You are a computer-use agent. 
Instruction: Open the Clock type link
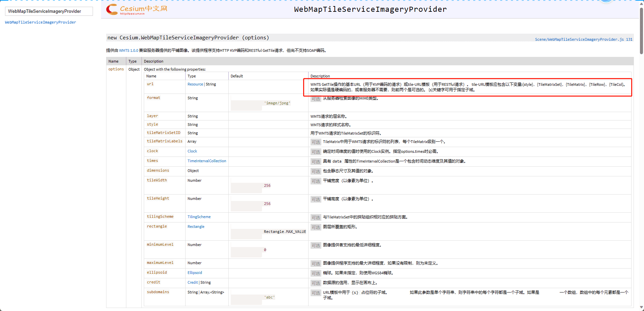point(192,151)
